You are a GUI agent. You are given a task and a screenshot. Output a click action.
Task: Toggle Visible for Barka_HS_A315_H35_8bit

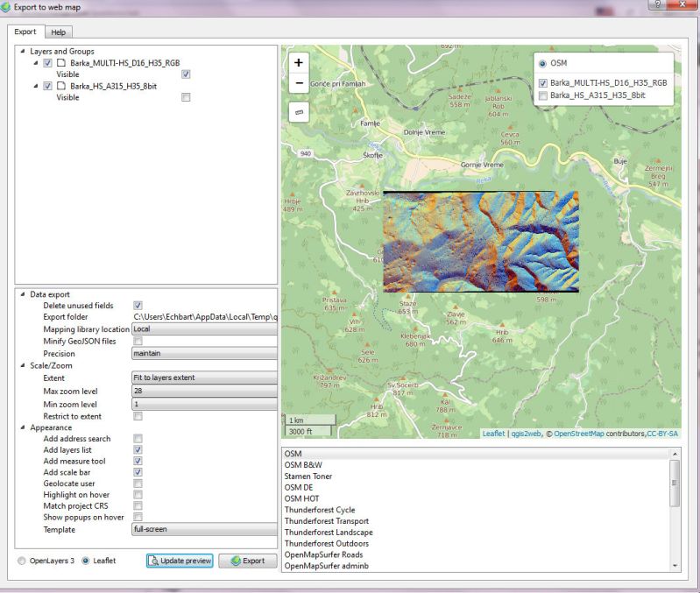[186, 97]
